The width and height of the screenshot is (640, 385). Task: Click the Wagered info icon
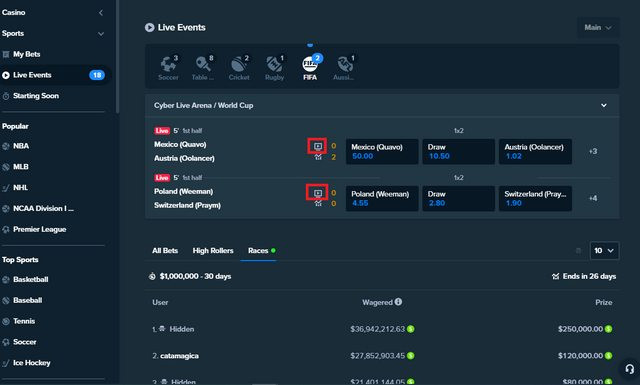pos(398,302)
